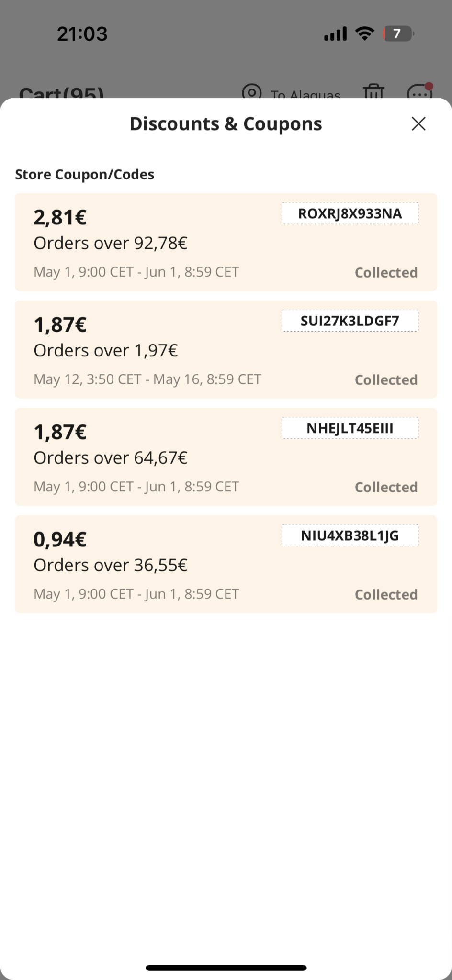Image resolution: width=452 pixels, height=980 pixels.
Task: Copy coupon code NHEJLT45EIII
Action: [350, 428]
